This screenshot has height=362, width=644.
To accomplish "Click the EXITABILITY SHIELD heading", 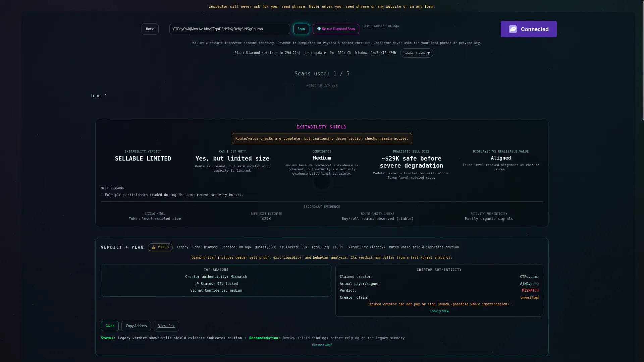I will pos(321,127).
